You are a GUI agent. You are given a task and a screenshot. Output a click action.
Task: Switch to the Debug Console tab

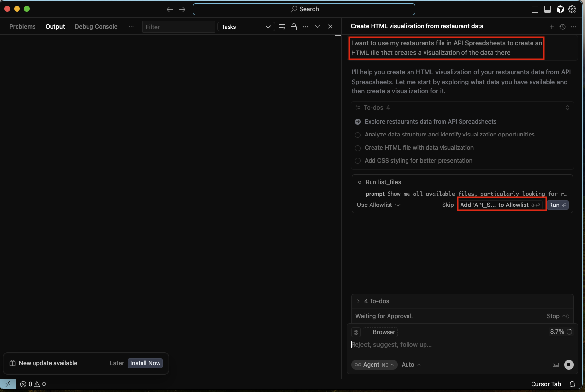(96, 27)
